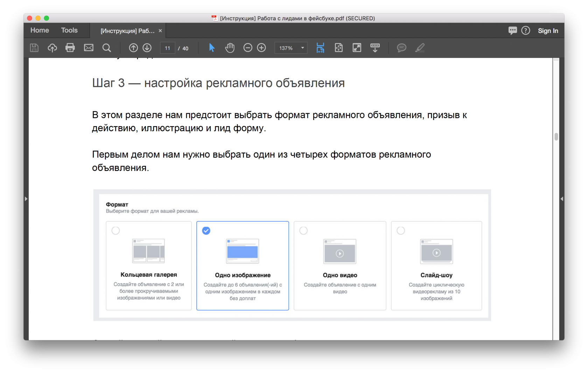Zoom out with minus icon
The image size is (588, 374).
(248, 48)
